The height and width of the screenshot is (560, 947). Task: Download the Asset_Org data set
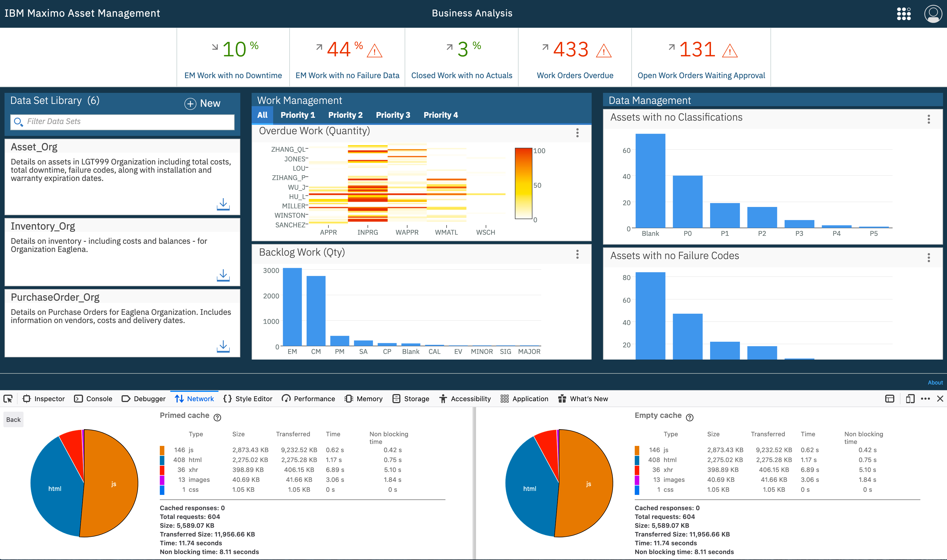pos(223,204)
